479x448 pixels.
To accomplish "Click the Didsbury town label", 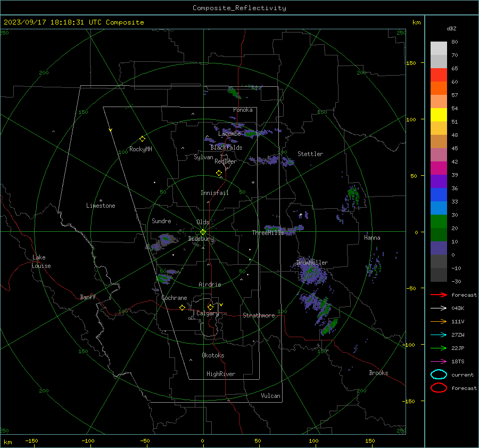I will pyautogui.click(x=201, y=239).
